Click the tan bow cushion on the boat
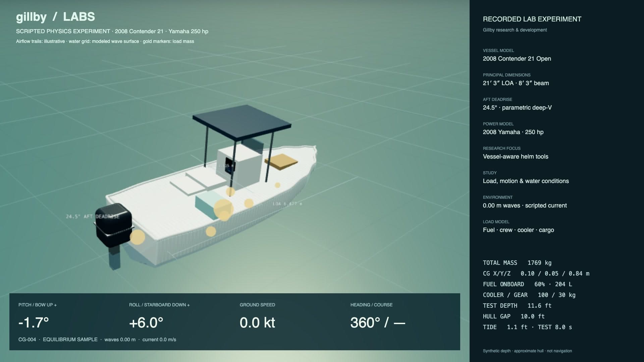644x362 pixels. coord(281,162)
